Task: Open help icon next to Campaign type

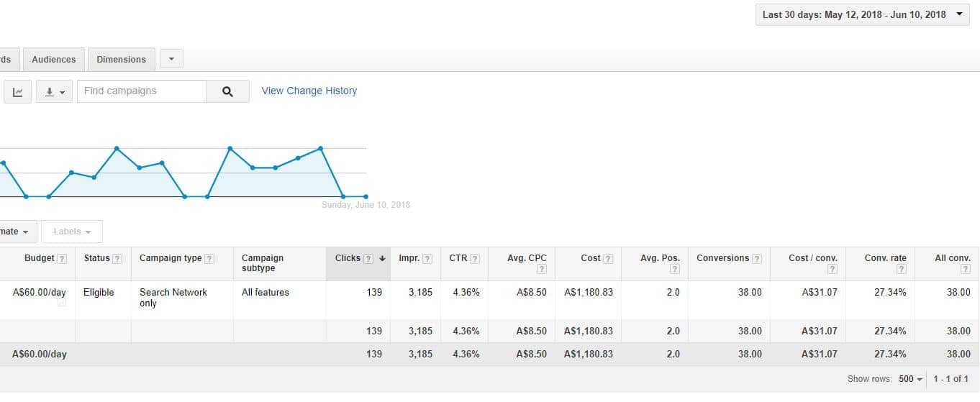Action: tap(209, 259)
